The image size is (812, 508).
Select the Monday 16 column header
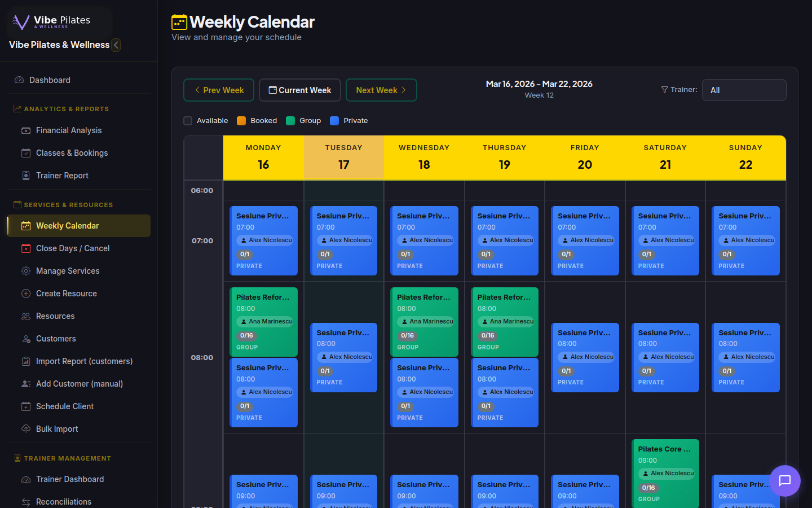pyautogui.click(x=263, y=157)
